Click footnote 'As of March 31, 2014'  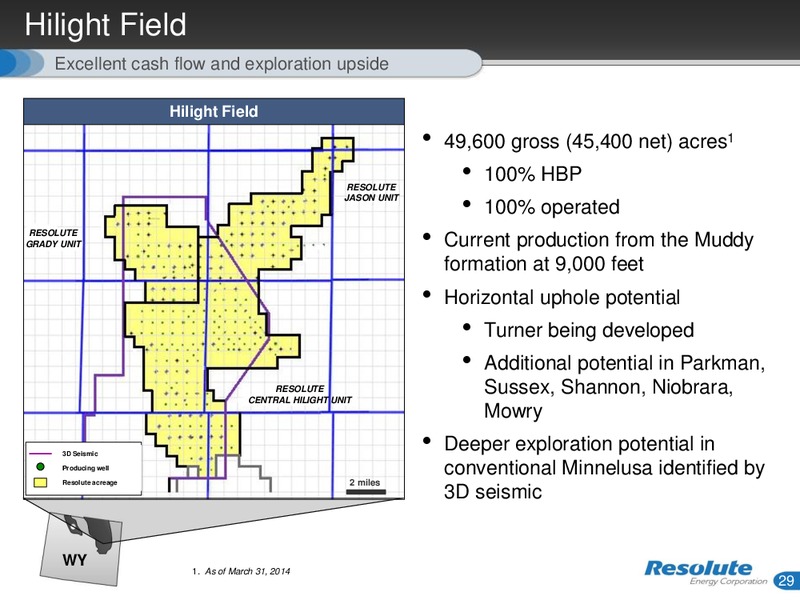[247, 571]
